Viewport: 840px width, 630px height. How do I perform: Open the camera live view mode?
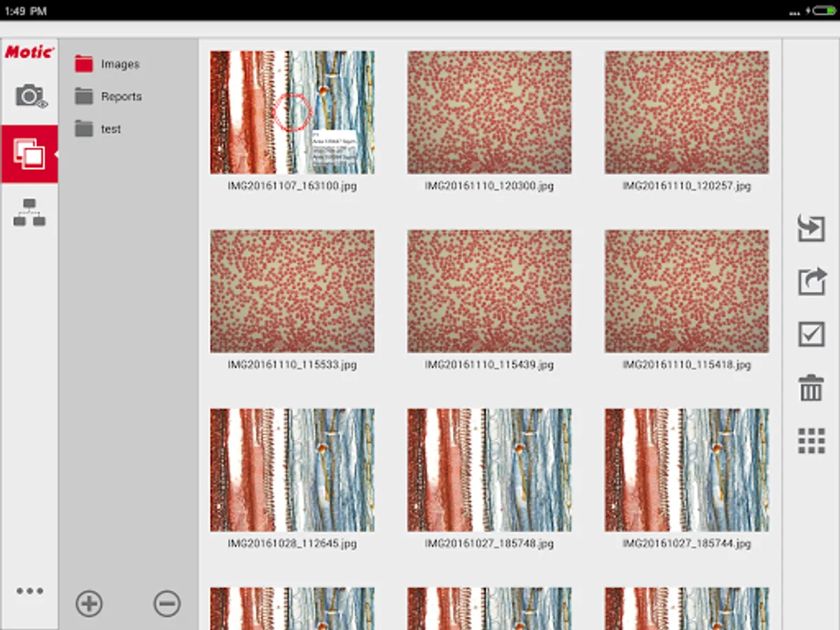pyautogui.click(x=30, y=96)
